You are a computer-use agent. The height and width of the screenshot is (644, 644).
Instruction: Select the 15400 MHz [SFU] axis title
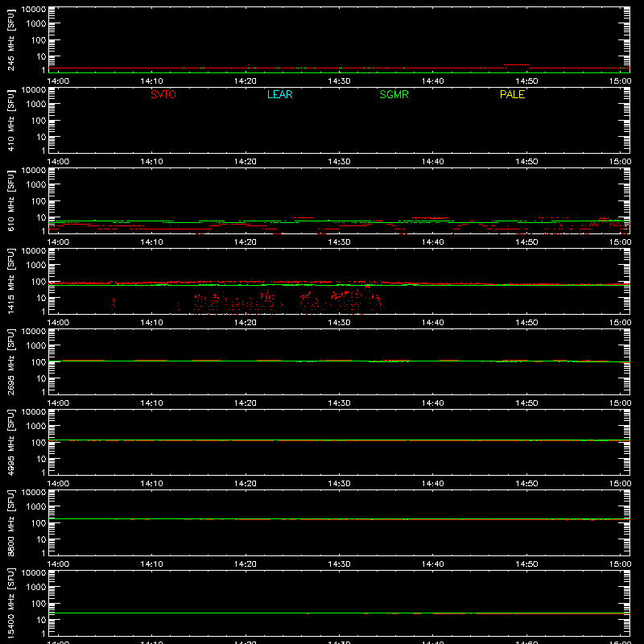10,603
